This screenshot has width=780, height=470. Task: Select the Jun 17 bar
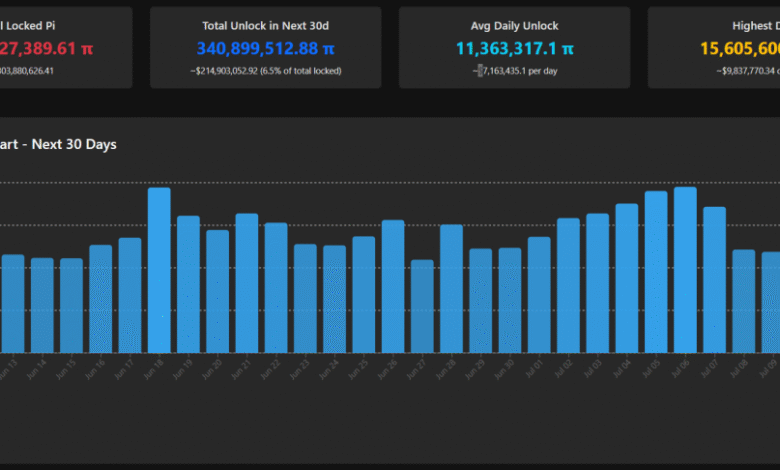130,295
